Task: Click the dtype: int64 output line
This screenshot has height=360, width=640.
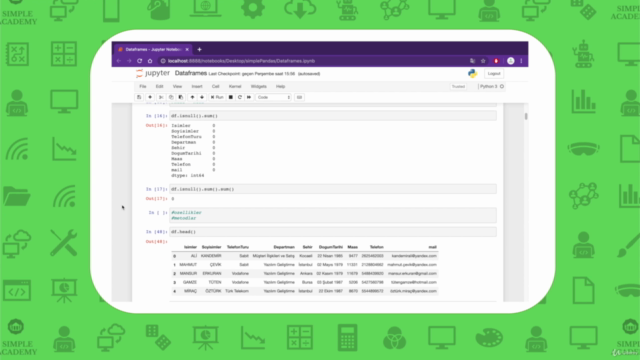Action: 187,176
